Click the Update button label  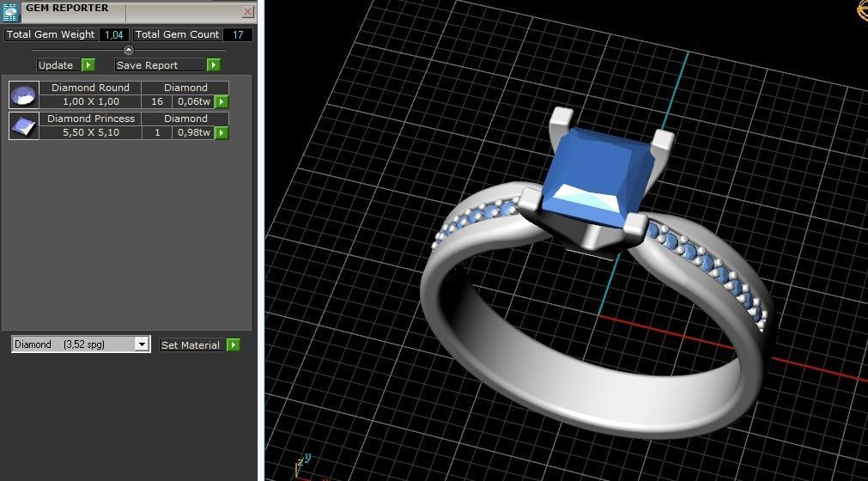click(56, 65)
